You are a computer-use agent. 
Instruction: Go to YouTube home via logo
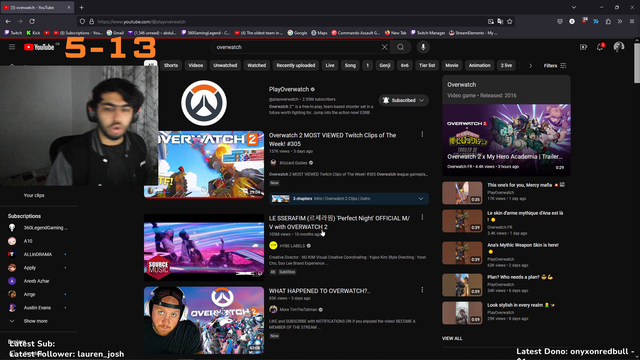coord(39,47)
